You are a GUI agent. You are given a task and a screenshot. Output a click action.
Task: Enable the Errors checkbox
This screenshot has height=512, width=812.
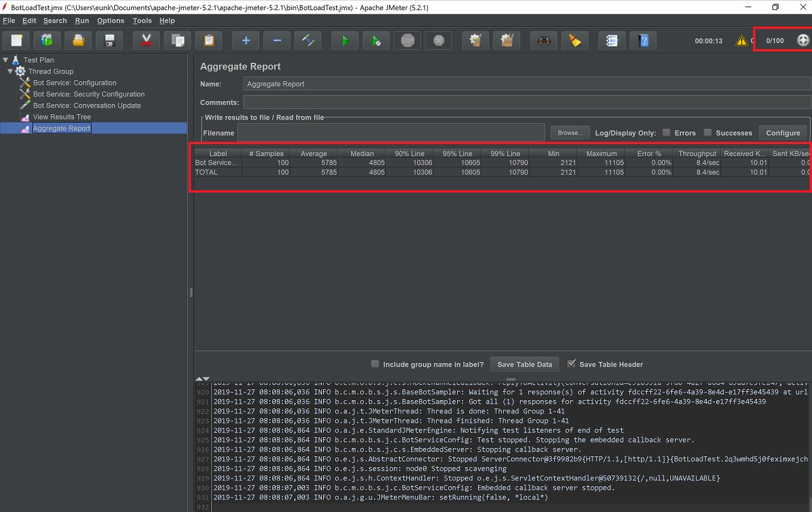pyautogui.click(x=666, y=132)
